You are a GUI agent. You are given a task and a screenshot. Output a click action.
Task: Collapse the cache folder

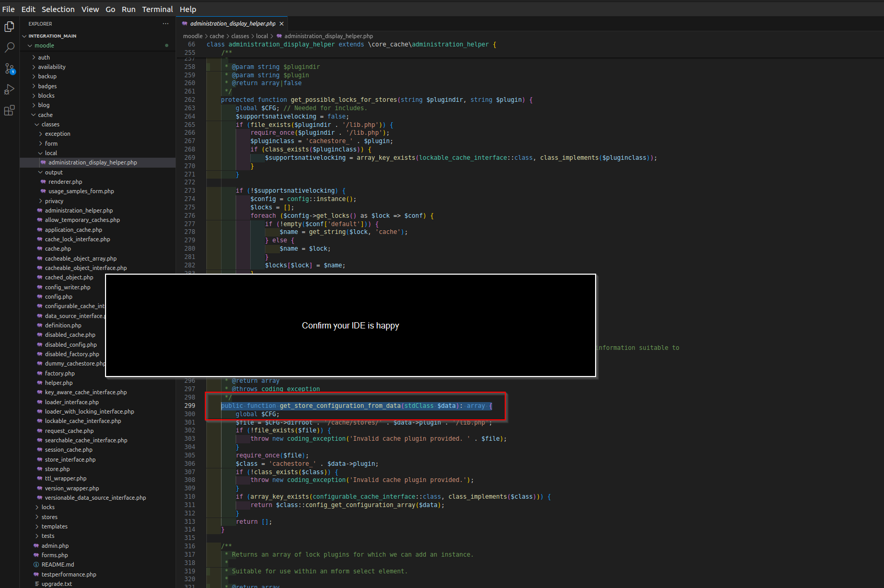[34, 115]
